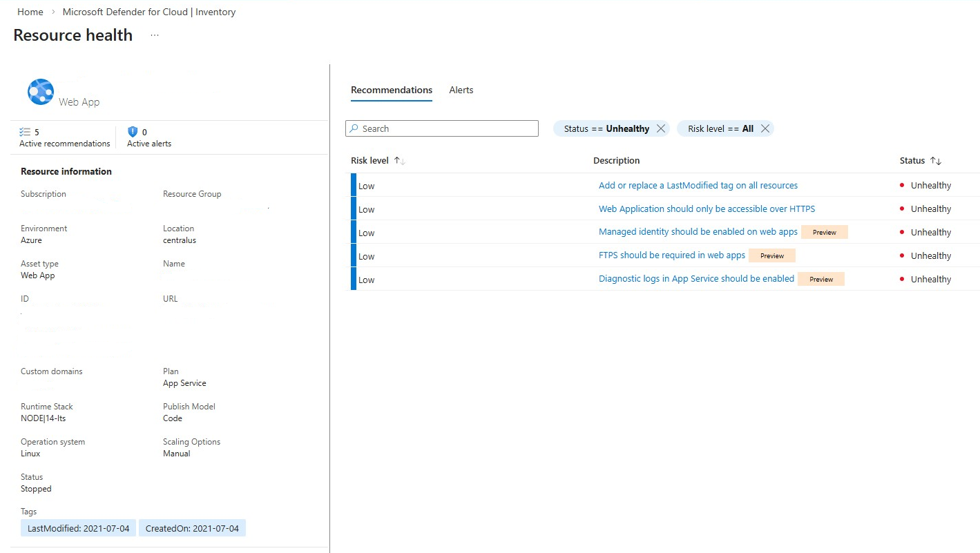Click the search magnifier icon
Screen dimensions: 980x553
[356, 128]
